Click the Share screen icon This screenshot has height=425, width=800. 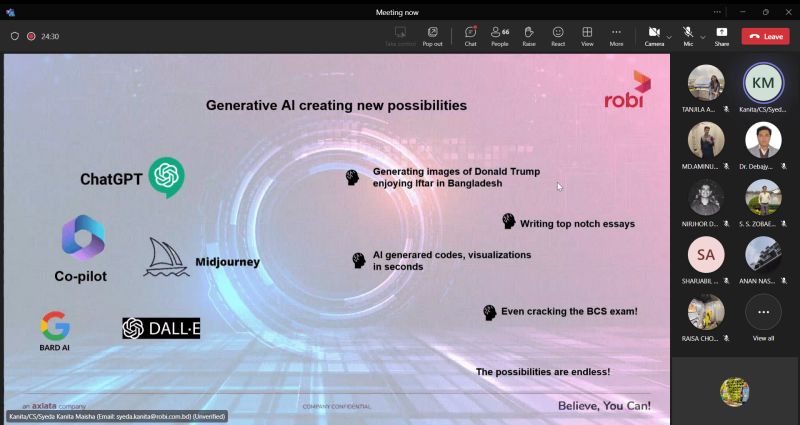721,36
